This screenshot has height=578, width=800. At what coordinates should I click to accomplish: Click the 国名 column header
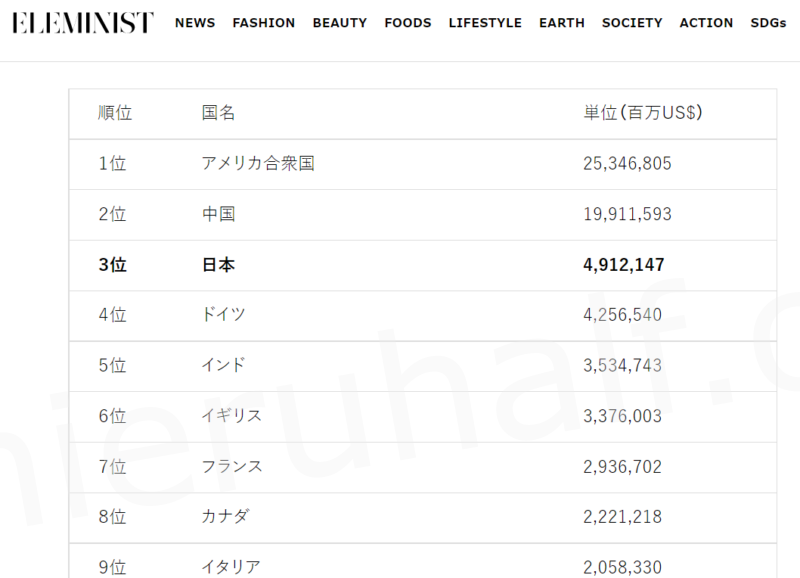coord(219,113)
